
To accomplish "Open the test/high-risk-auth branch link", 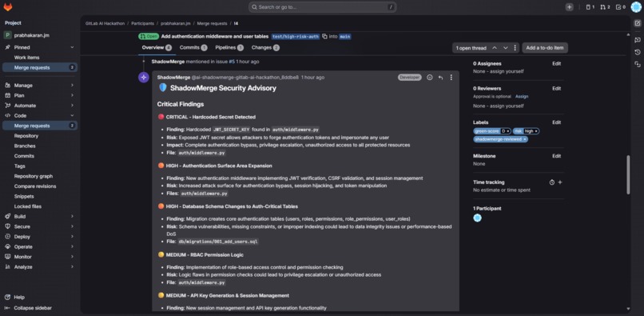I will [296, 36].
